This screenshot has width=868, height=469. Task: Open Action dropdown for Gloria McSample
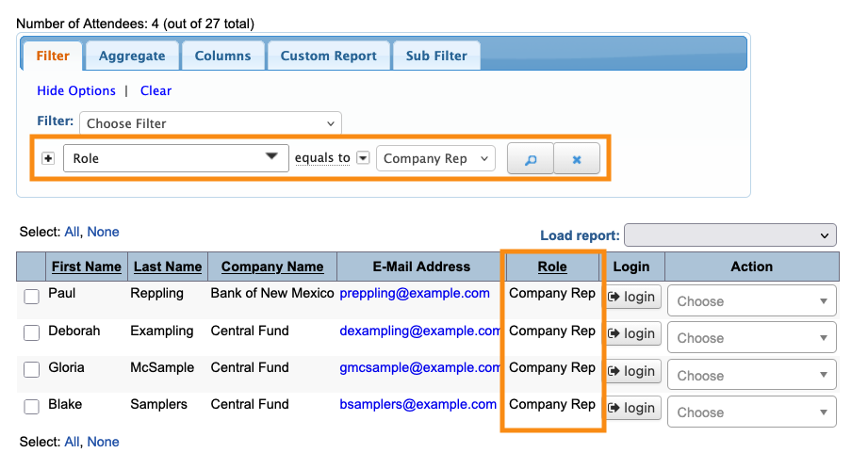[751, 375]
